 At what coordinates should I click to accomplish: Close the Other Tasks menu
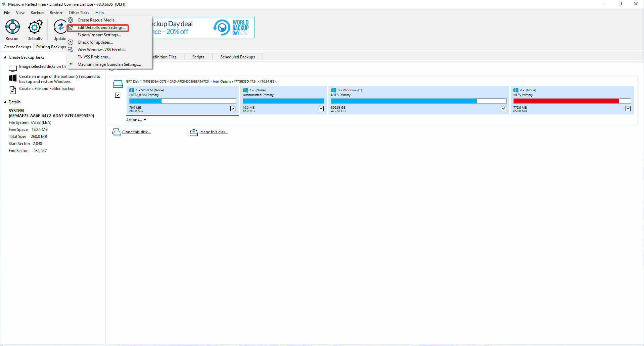tap(79, 13)
